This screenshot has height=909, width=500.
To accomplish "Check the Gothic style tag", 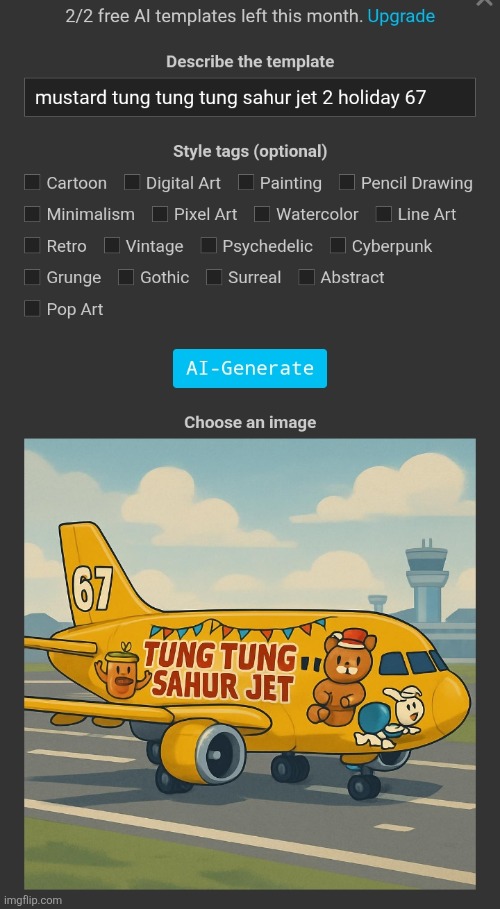I will [x=125, y=277].
